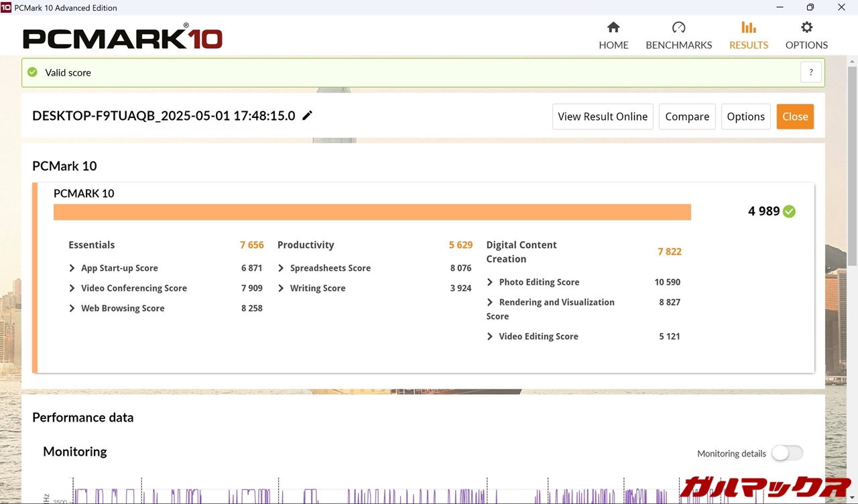
Task: Click the vertical scrollbar on the right
Action: point(852,168)
